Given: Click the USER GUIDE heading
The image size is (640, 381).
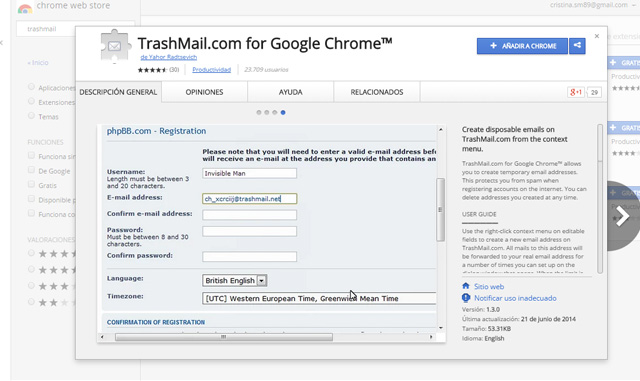Looking at the screenshot, I should 479,214.
